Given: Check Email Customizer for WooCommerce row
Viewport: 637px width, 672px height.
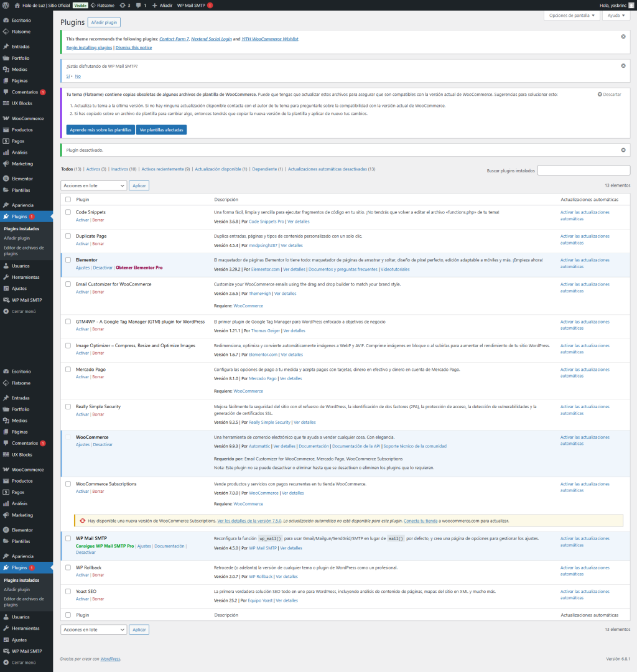Looking at the screenshot, I should [x=68, y=284].
